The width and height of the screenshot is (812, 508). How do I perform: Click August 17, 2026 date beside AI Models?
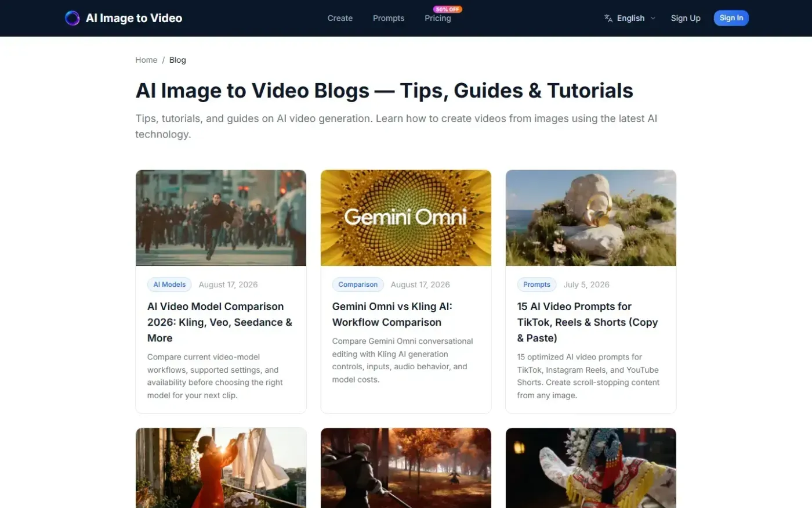pyautogui.click(x=228, y=284)
